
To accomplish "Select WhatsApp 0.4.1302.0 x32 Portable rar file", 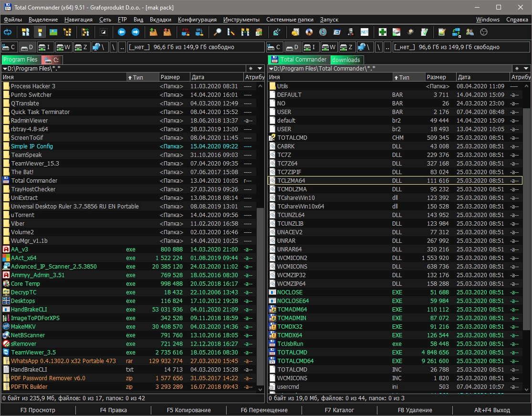I will point(128,361).
